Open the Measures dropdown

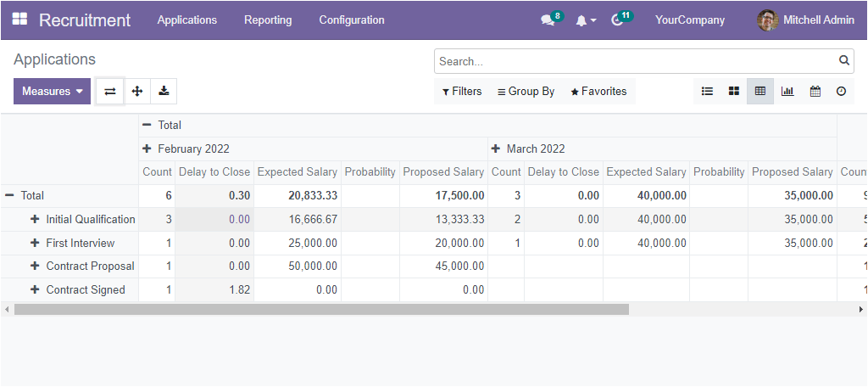(x=52, y=92)
